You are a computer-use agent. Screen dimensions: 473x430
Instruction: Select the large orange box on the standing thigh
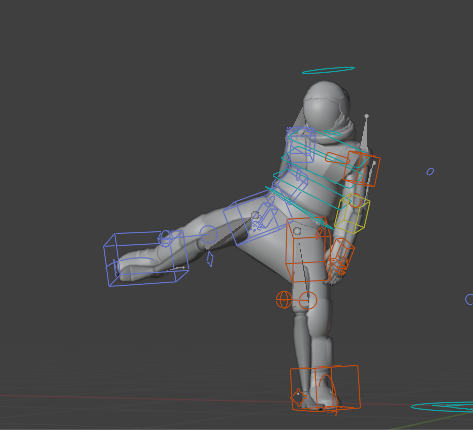(308, 250)
